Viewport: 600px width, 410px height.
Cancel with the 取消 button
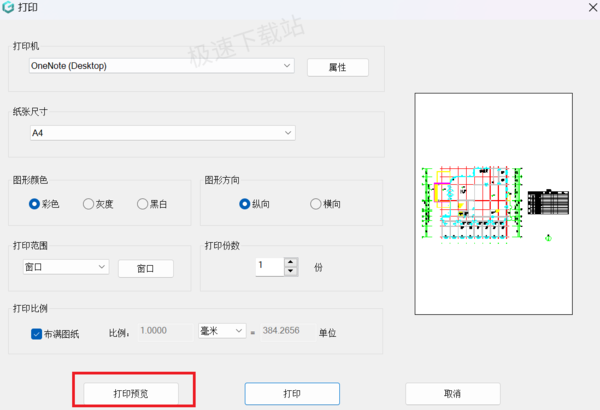point(453,394)
